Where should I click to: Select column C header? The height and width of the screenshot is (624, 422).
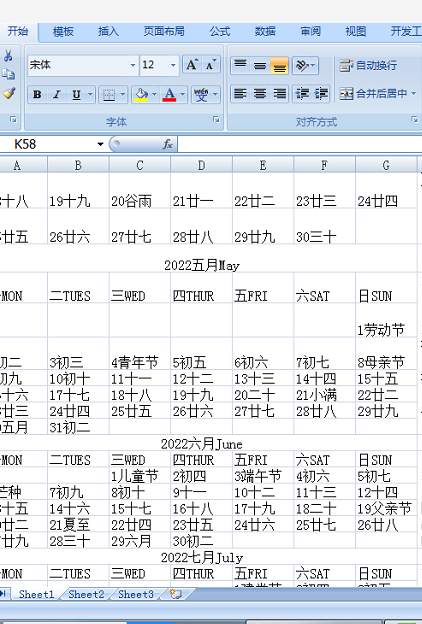140,165
